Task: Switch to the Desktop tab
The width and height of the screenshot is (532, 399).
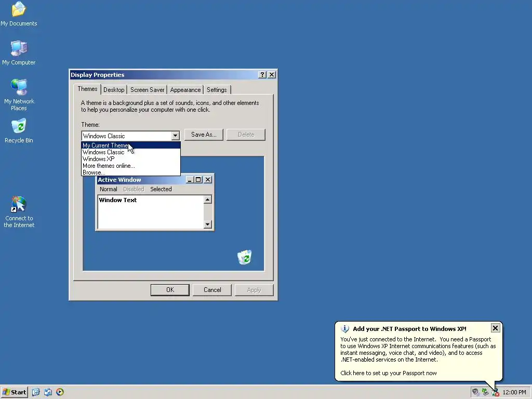Action: coord(114,90)
